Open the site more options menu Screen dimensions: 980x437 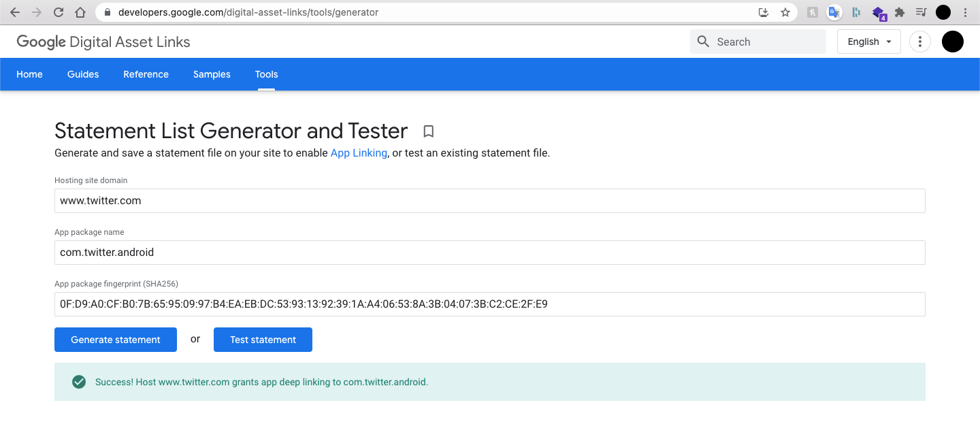pos(920,42)
